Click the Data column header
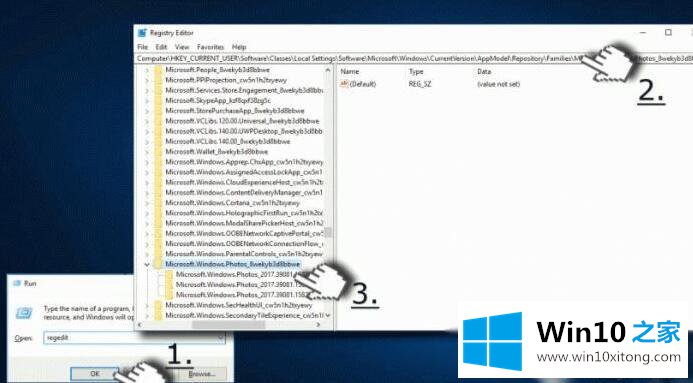693x383 pixels. click(484, 71)
